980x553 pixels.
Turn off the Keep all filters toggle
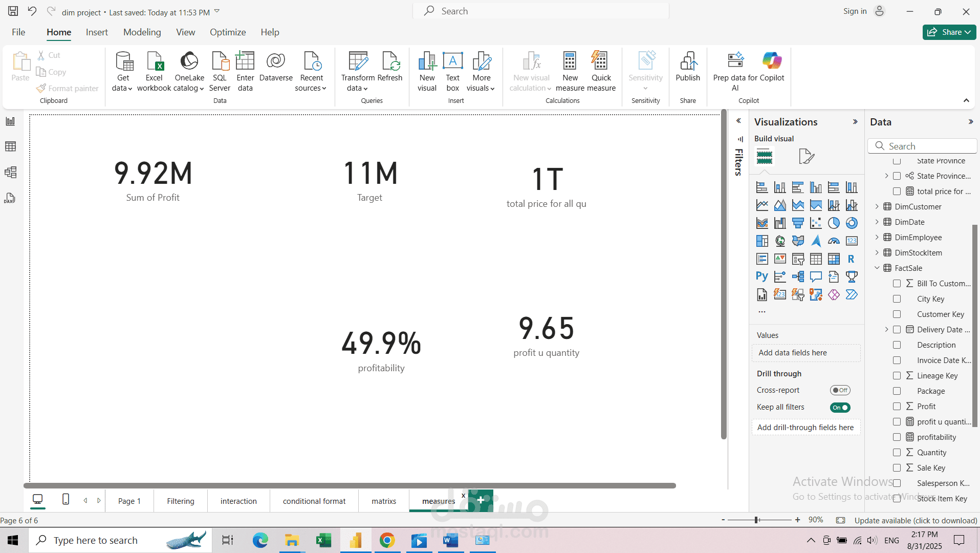(840, 408)
